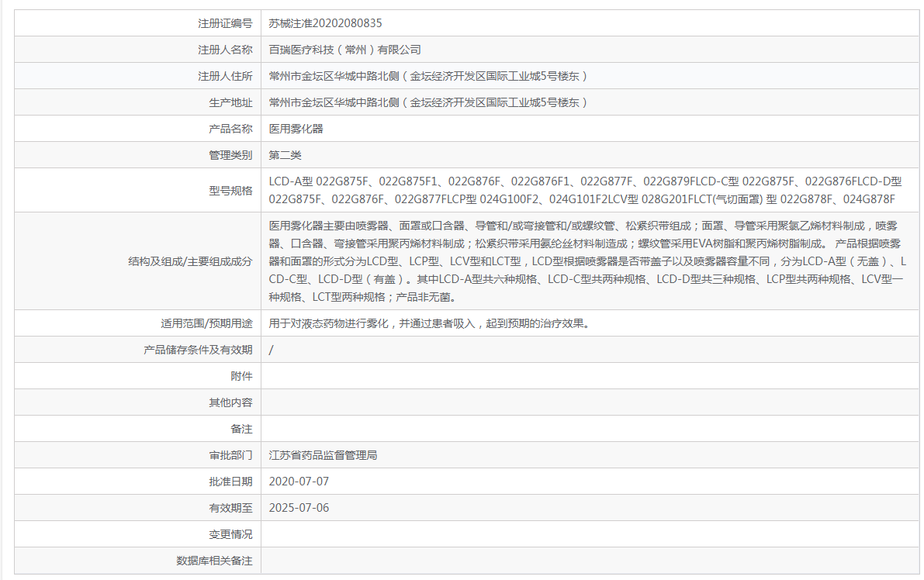Select registration number 苏械注准20202080835
The image size is (924, 580).
pyautogui.click(x=325, y=23)
